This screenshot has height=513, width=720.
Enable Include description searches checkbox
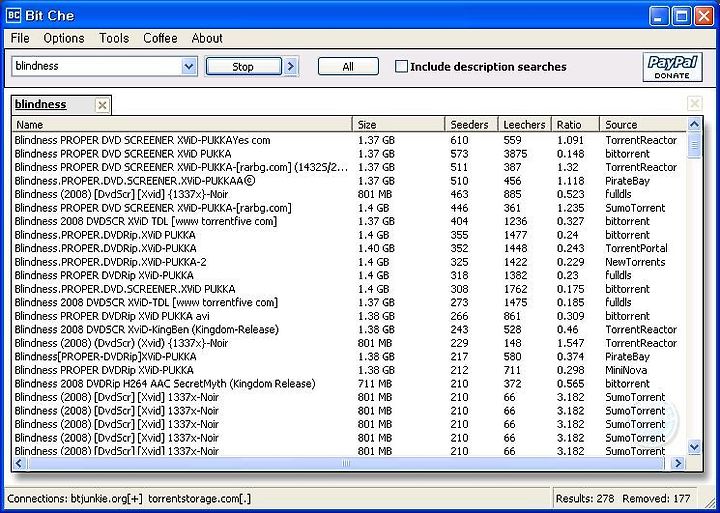point(401,67)
